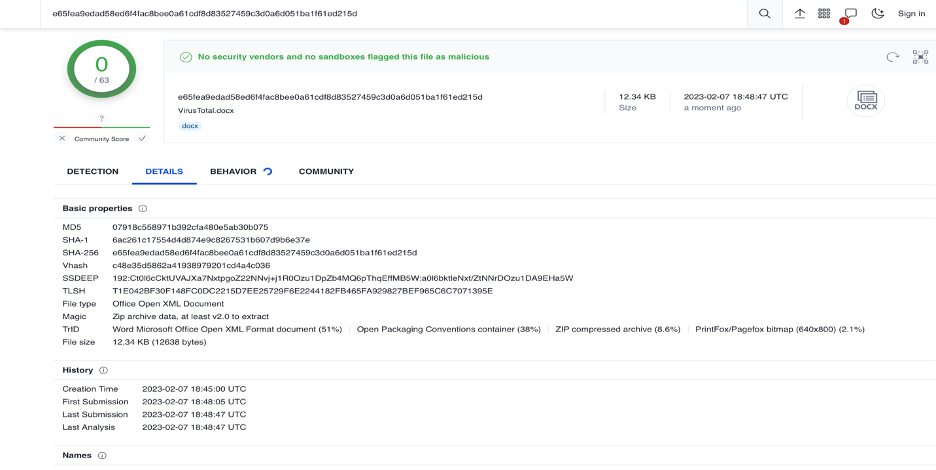Click the reanalyze refresh icon
Image resolution: width=936 pixels, height=470 pixels.
click(892, 57)
